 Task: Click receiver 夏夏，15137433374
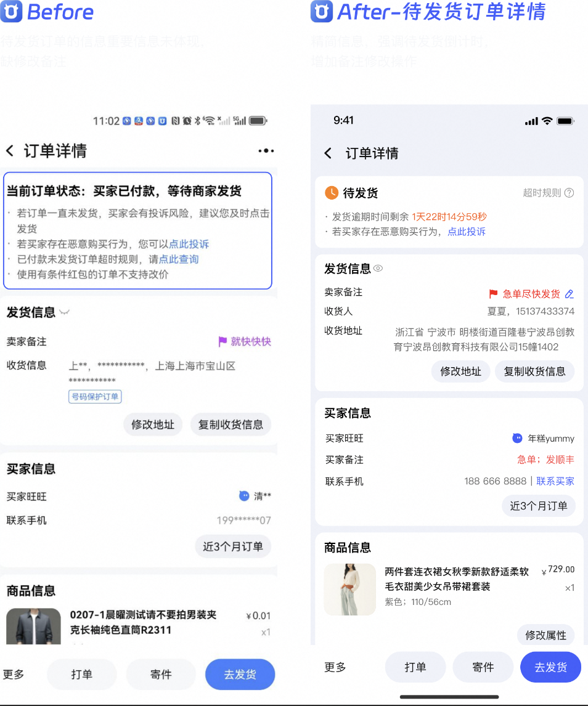531,311
